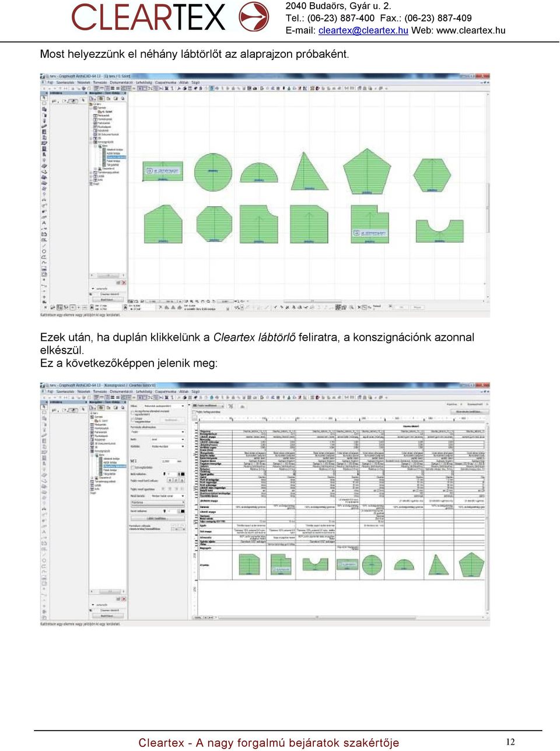Image resolution: width=560 pixels, height=751 pixels.
Task: Select Homlokzatok in upper Navigator tree
Action: coord(104,120)
